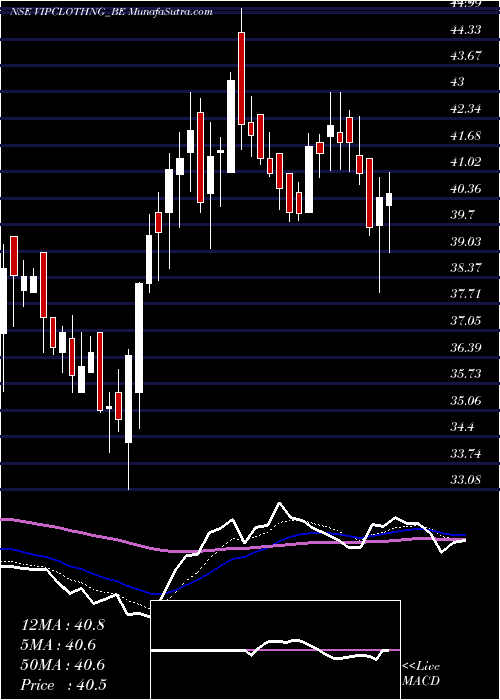Click the 39.7 price axis label
The height and width of the screenshot is (700, 500).
[462, 215]
